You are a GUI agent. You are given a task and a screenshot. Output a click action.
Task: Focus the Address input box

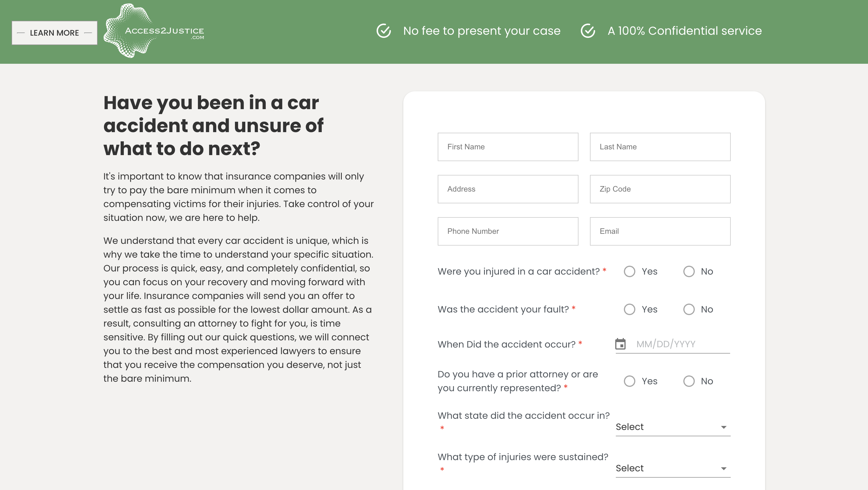coord(508,189)
